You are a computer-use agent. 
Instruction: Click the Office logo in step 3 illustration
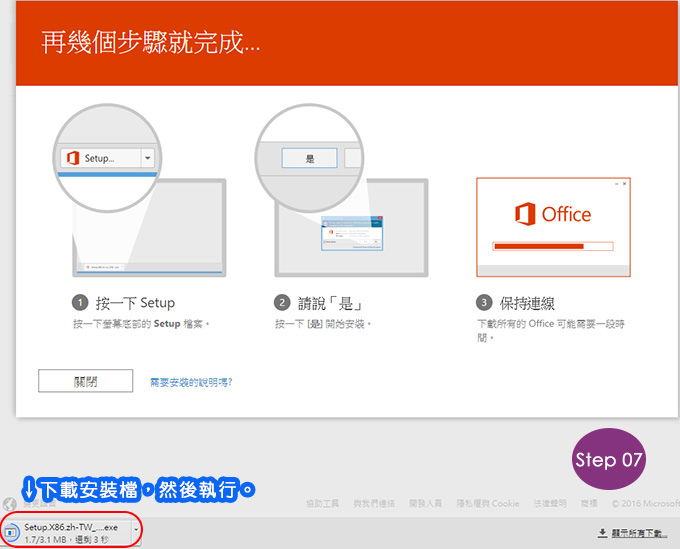pyautogui.click(x=553, y=214)
